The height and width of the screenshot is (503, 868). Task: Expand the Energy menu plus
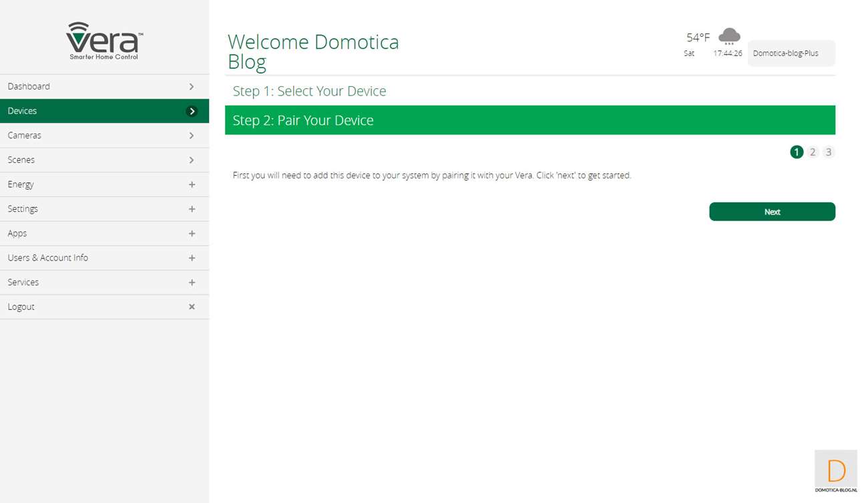(x=192, y=184)
